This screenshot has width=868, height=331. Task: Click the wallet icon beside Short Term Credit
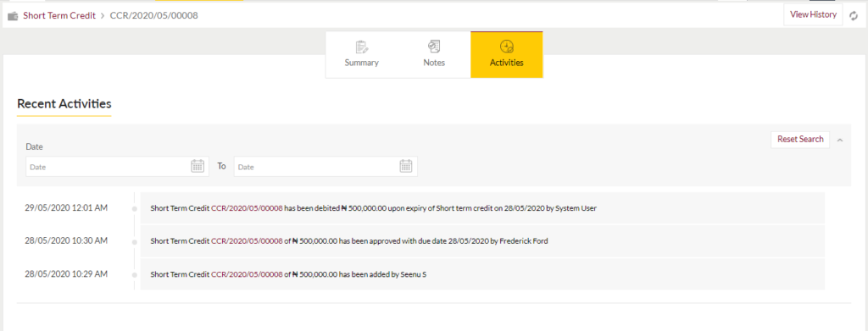coord(13,16)
